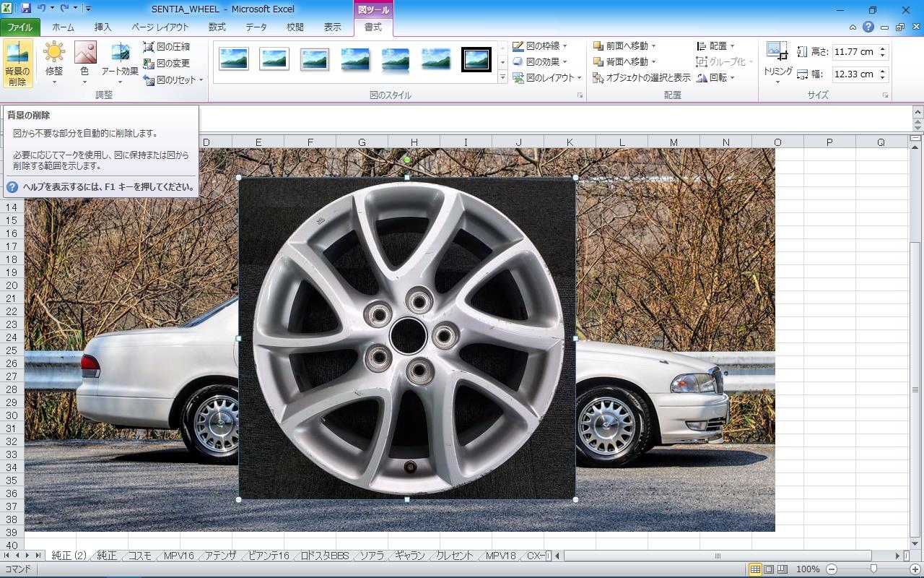This screenshot has width=924, height=578.
Task: Increase the picture height with the stepper
Action: 883,48
